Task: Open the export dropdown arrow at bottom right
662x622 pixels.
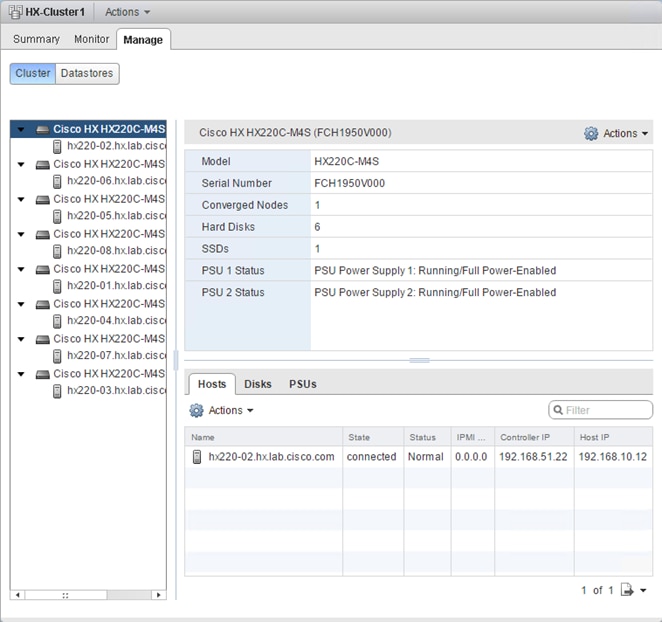Action: pyautogui.click(x=643, y=590)
